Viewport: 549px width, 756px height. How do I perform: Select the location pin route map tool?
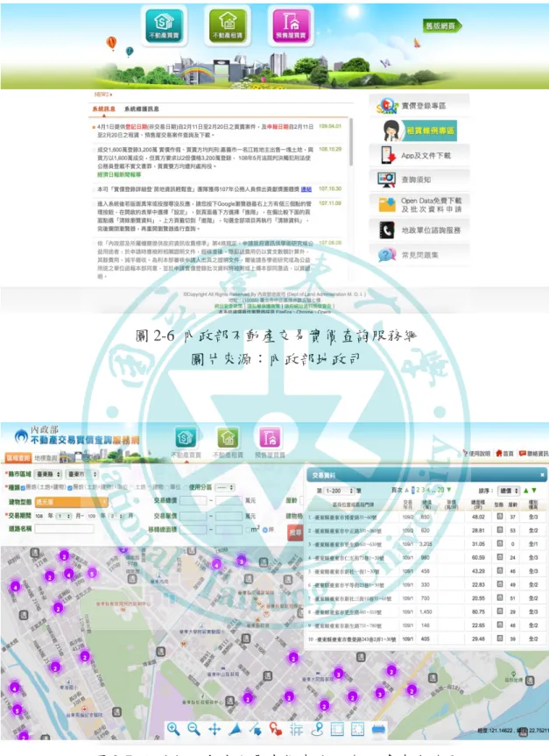tap(317, 730)
